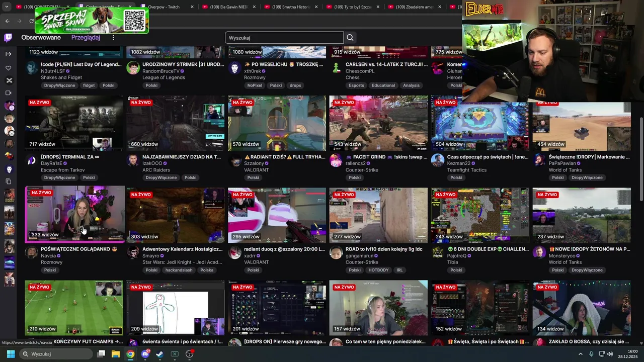The height and width of the screenshot is (362, 644).
Task: Open Navcia stream thumbnail with 333 viewers
Action: pos(74,214)
